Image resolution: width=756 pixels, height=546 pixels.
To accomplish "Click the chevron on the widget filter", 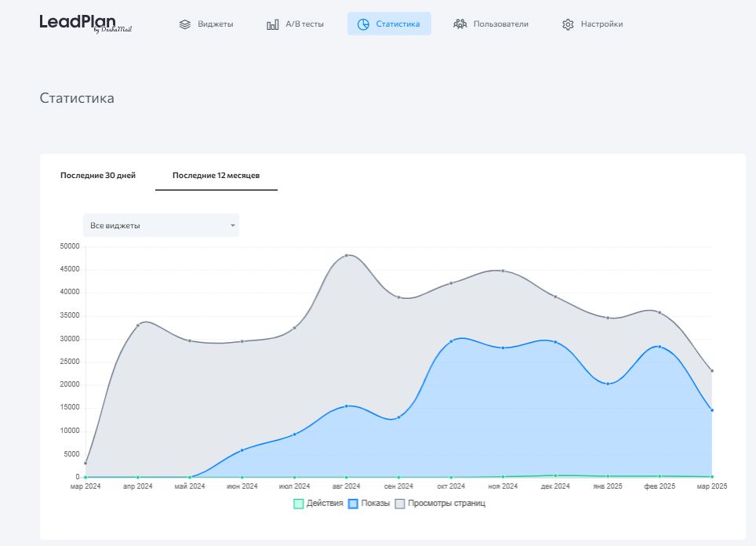I will click(x=232, y=225).
